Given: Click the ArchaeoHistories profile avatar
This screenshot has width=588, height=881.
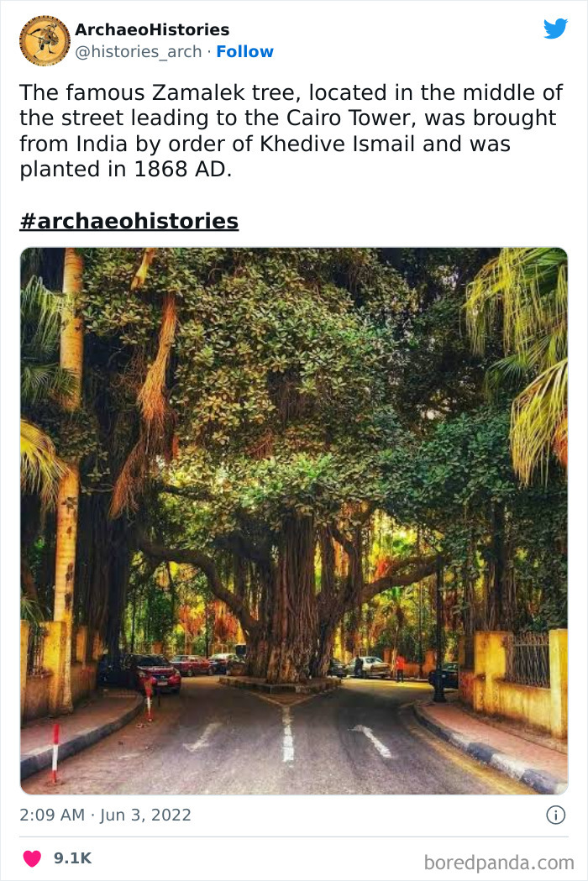Looking at the screenshot, I should click(45, 40).
